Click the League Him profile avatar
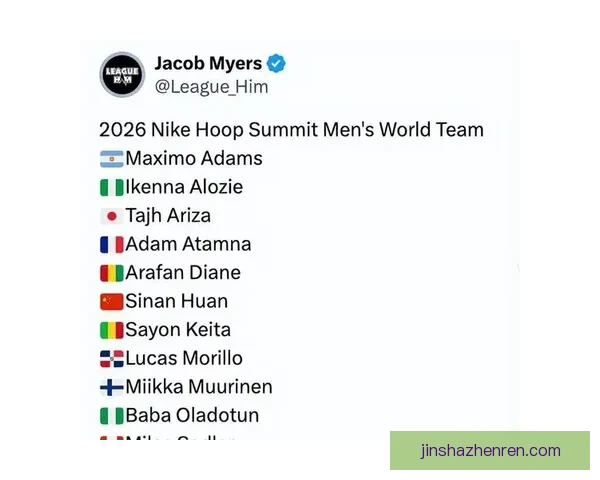600x480 pixels. click(123, 74)
